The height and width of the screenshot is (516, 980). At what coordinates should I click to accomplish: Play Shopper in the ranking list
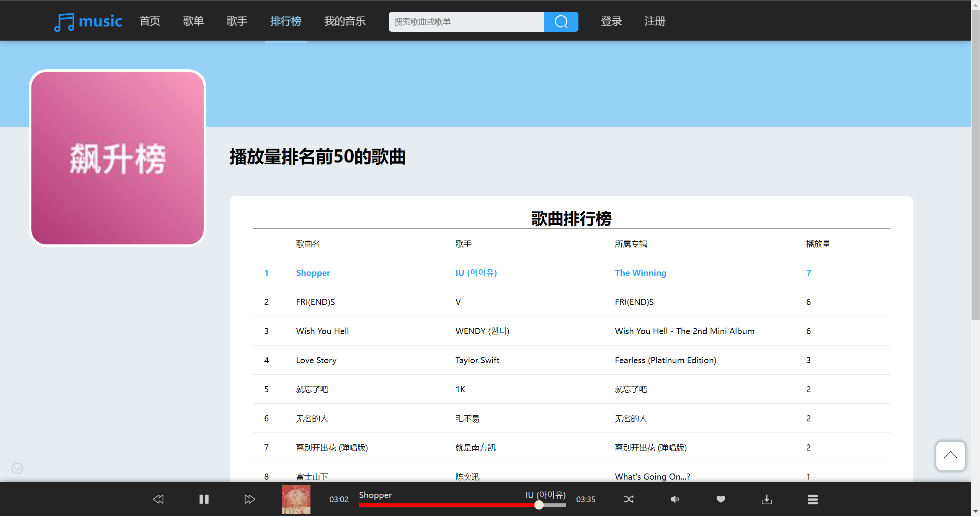pyautogui.click(x=313, y=273)
